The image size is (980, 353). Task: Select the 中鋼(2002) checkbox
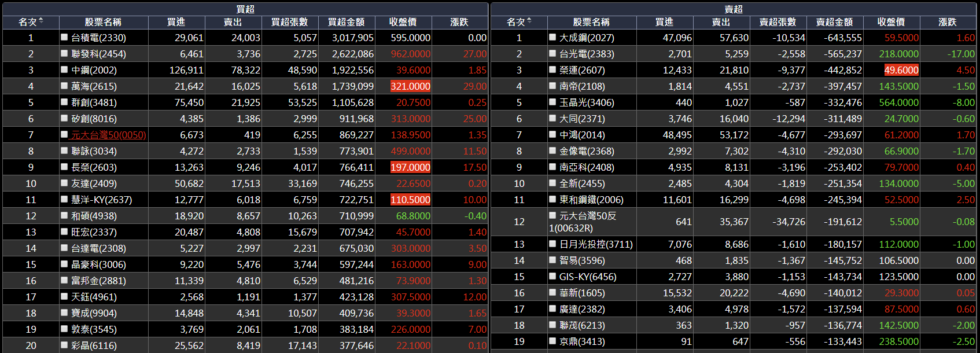(64, 69)
